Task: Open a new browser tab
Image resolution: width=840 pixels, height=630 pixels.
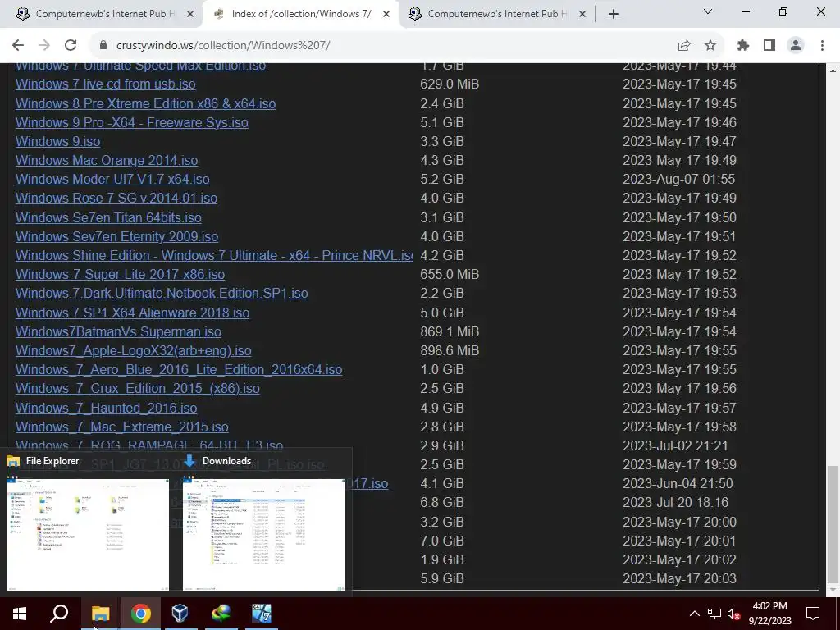Action: [614, 14]
